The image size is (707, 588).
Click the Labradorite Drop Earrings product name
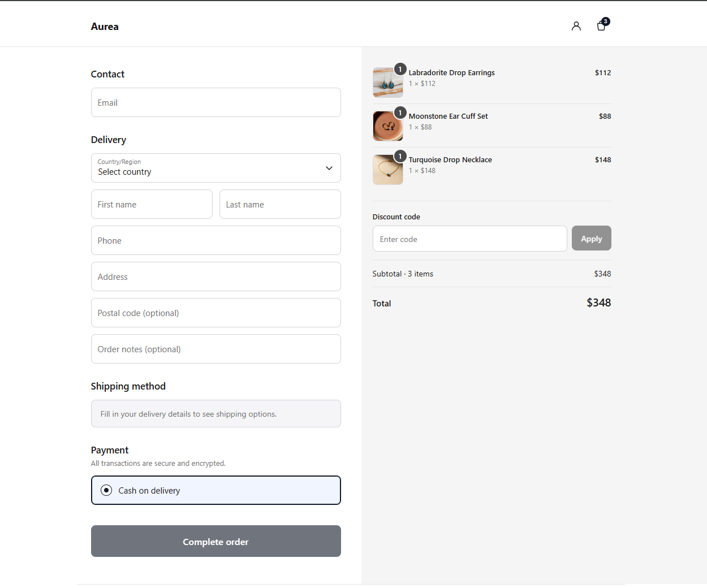(x=451, y=72)
